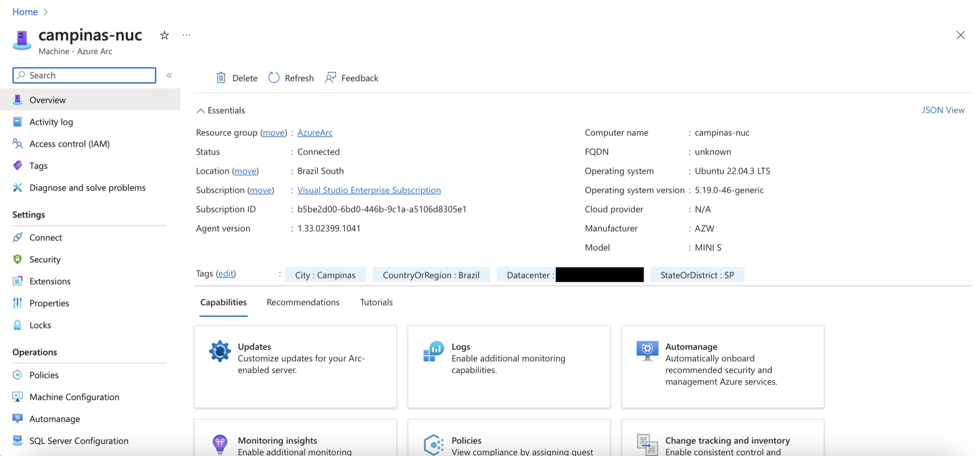980x456 pixels.
Task: Click the Automanage sidebar icon
Action: (x=17, y=419)
